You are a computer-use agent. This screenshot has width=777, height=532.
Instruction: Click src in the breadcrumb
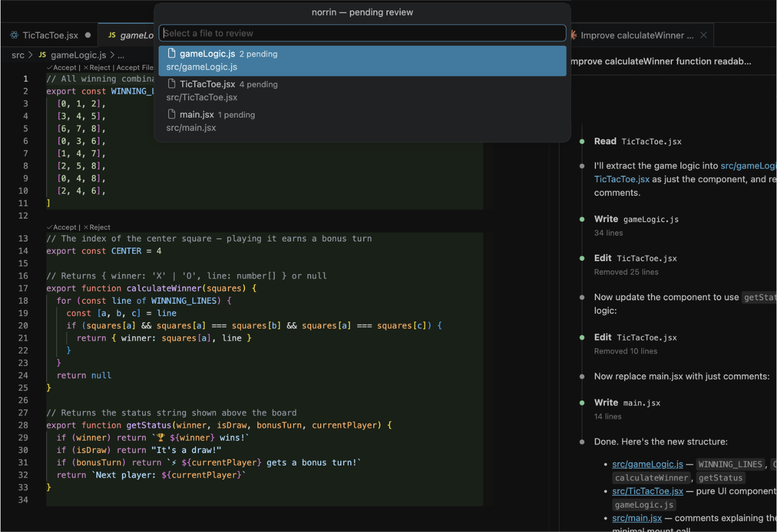[18, 55]
